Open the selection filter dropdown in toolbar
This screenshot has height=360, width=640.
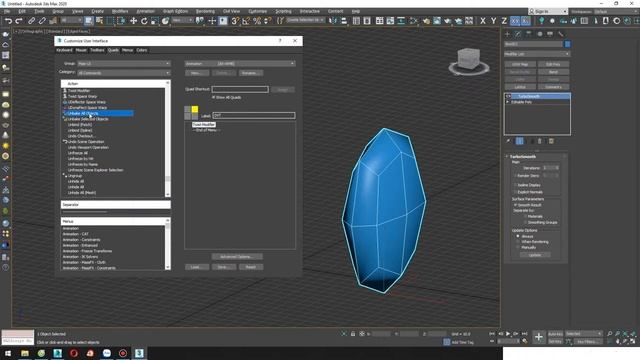tap(71, 20)
